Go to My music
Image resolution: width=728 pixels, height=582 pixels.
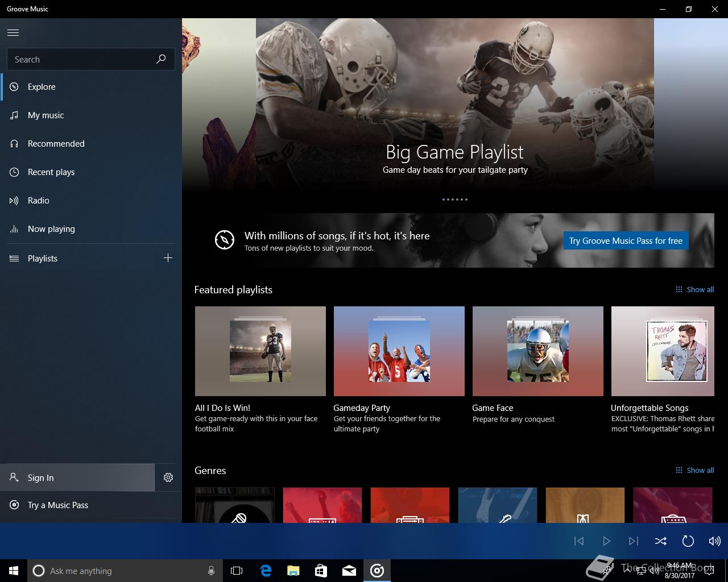pos(91,115)
